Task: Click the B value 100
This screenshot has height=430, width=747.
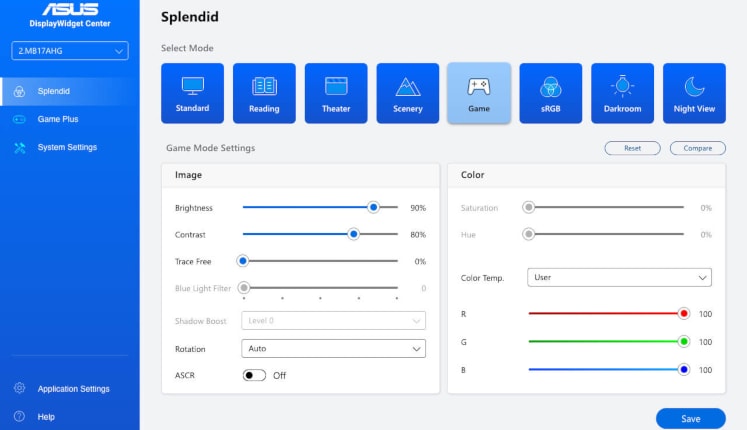Action: [x=705, y=370]
